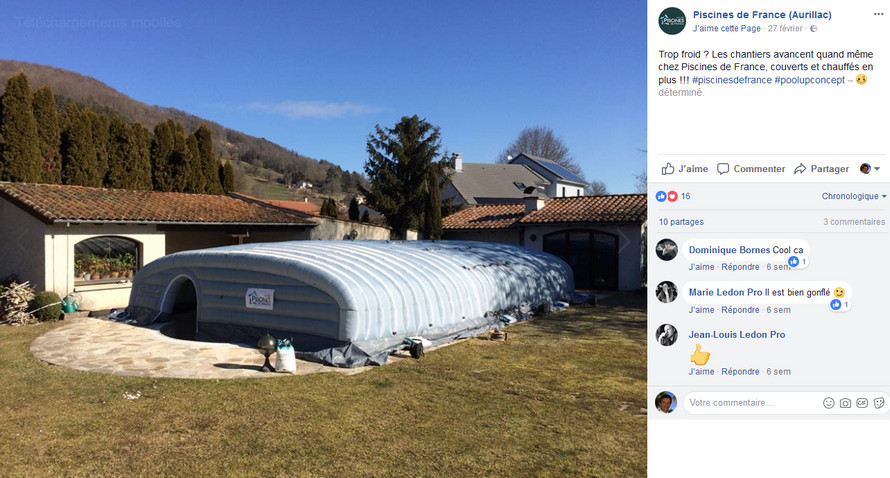The image size is (890, 478).
Task: Like Marie Ledon Pro's comment
Action: 701,310
